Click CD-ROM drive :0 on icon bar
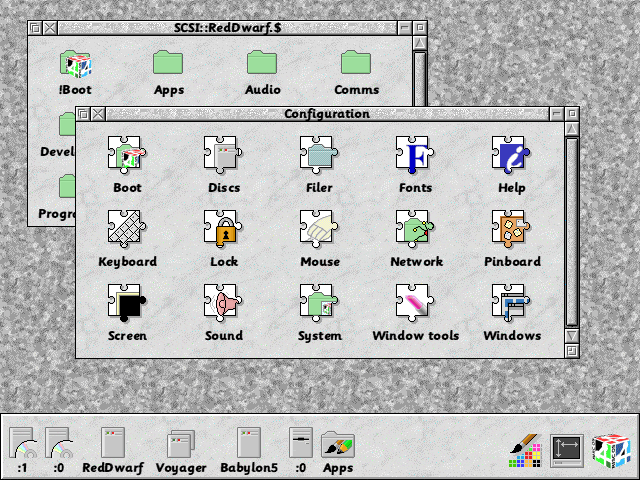 point(59,443)
